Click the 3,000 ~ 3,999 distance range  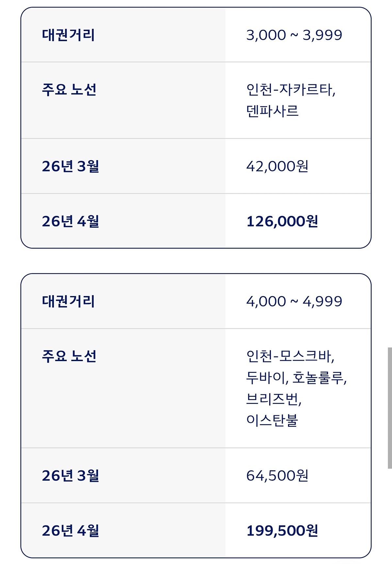294,35
